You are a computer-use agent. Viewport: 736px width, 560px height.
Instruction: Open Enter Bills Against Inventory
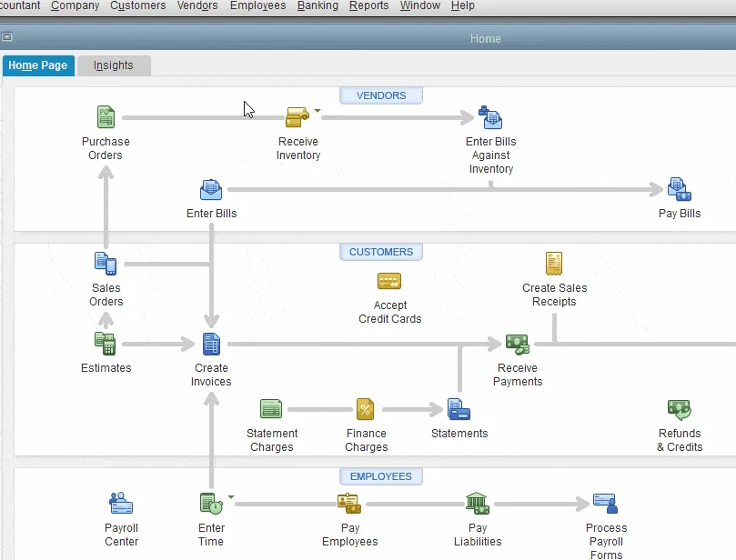click(x=490, y=117)
